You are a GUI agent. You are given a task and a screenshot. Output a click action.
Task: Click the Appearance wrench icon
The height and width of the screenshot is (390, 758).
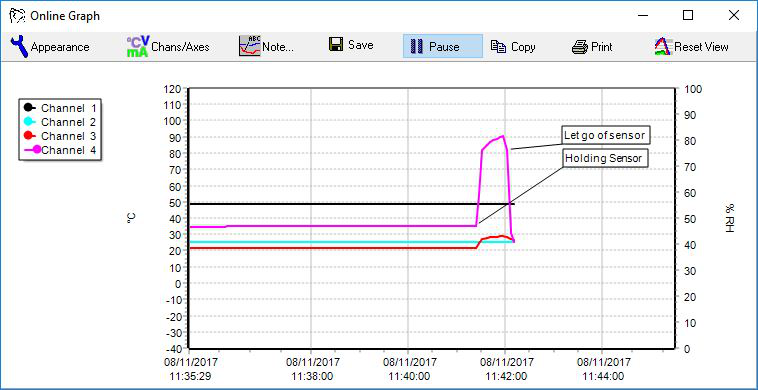19,46
